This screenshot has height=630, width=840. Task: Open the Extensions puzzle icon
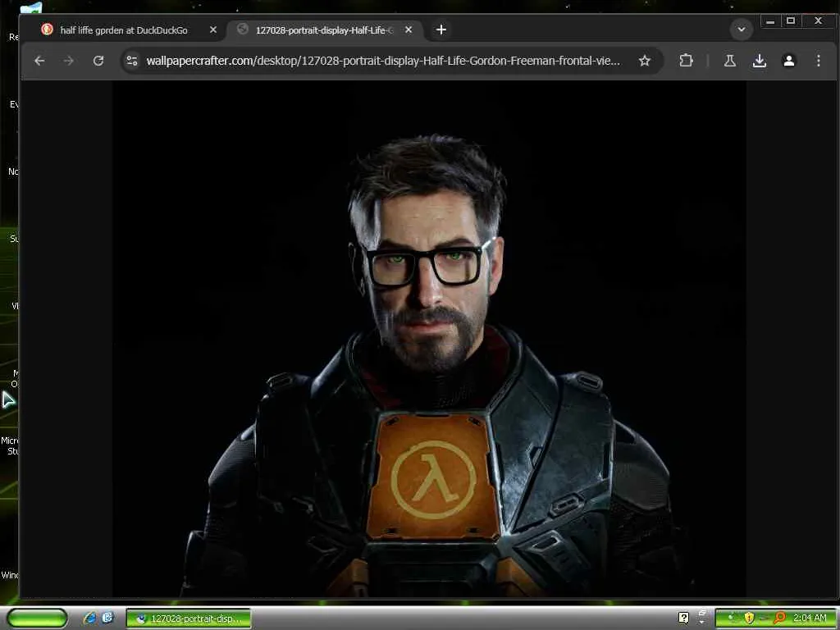pos(687,61)
